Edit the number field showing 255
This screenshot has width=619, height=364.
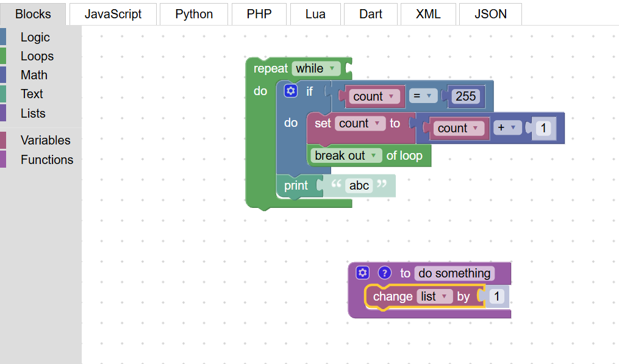(x=466, y=96)
